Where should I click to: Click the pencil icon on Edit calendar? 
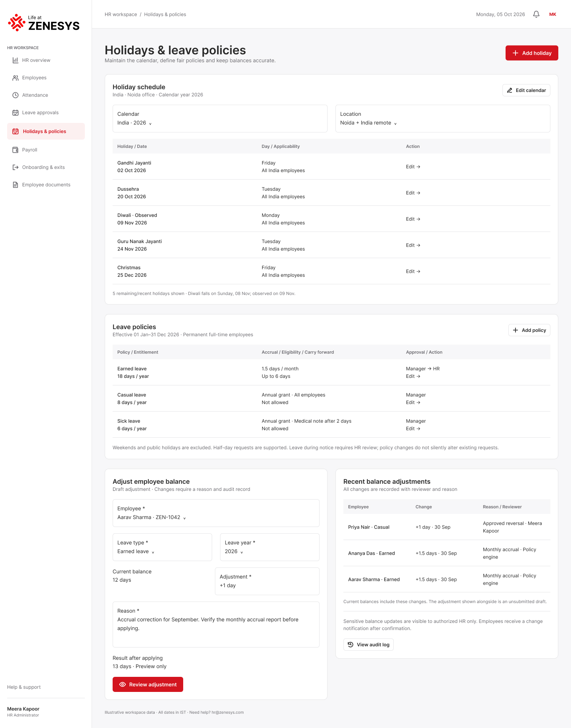click(510, 90)
